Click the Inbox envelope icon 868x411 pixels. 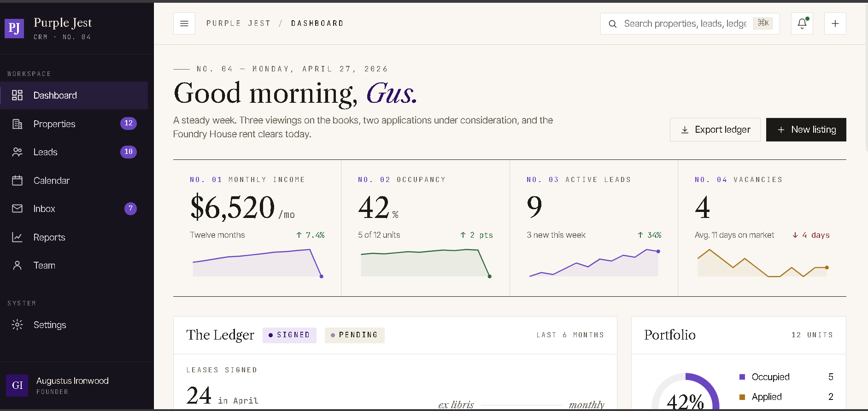pyautogui.click(x=17, y=209)
